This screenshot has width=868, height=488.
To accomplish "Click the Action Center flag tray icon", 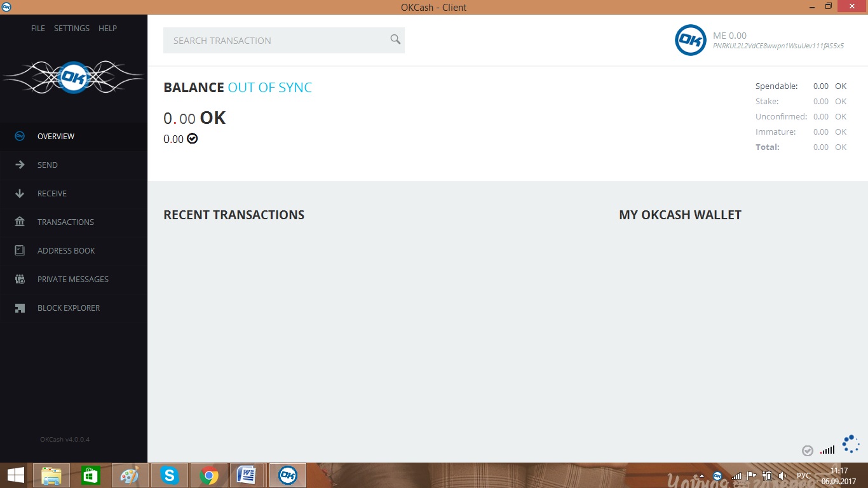I will pos(752,475).
